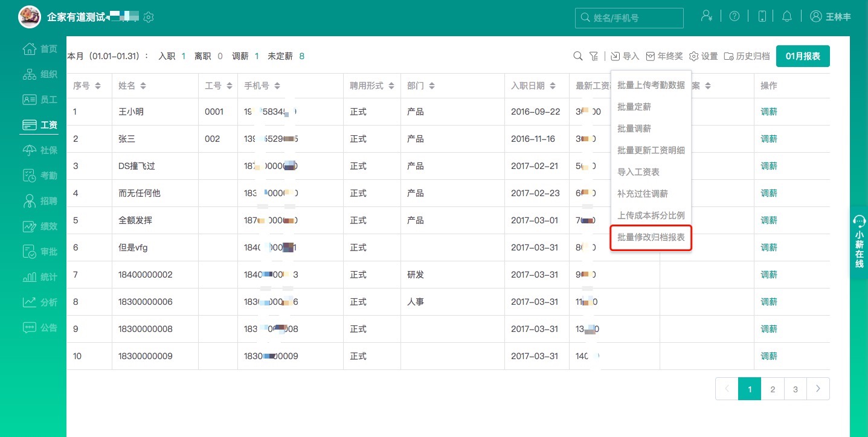Open the 导入 import menu

625,56
